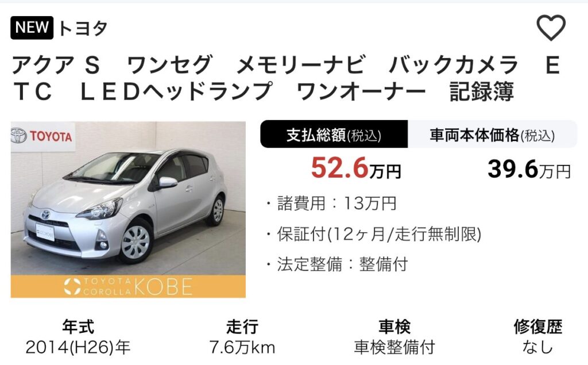The height and width of the screenshot is (365, 588).
Task: Click the トヨタ maker name
Action: tap(83, 28)
